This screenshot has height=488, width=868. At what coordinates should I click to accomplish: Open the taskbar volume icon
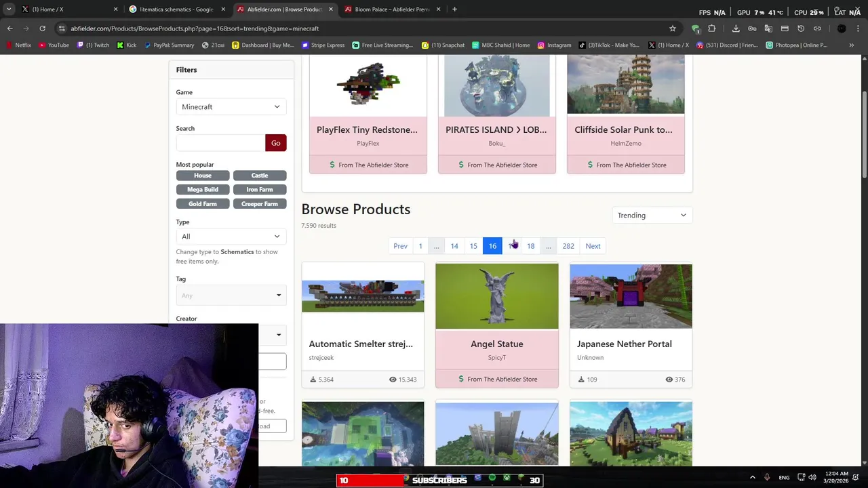[x=812, y=477]
